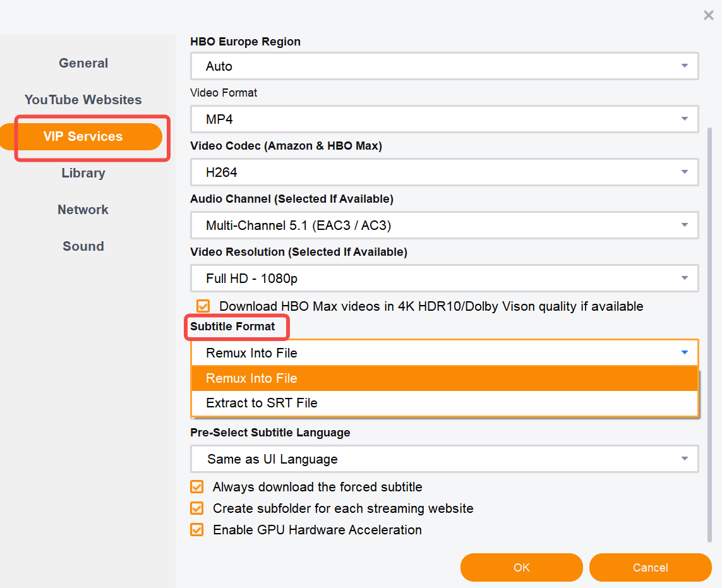Close the settings dialog with X
722x588 pixels.
708,15
